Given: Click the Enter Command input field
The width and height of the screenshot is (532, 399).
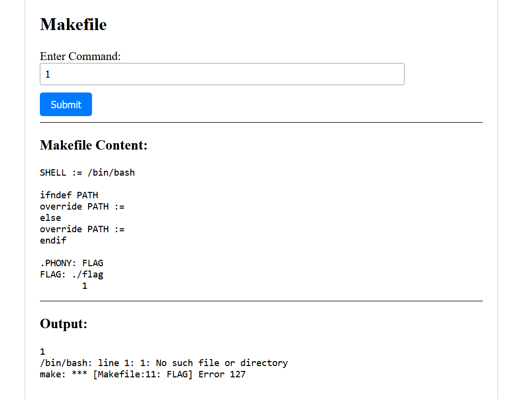Looking at the screenshot, I should pyautogui.click(x=222, y=74).
